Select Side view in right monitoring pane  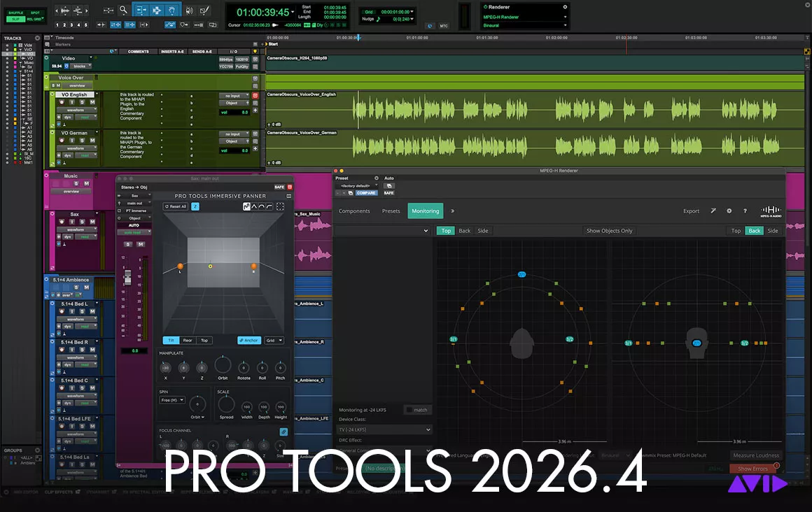[x=773, y=231]
